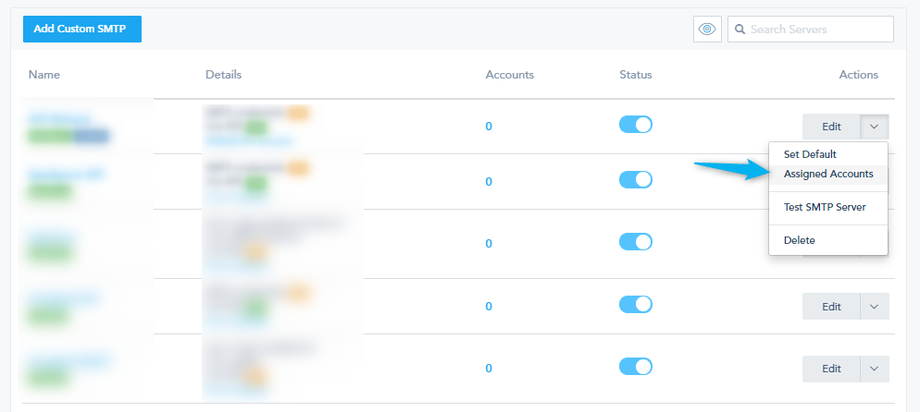Click Delete in the dropdown menu
920x412 pixels.
tap(799, 240)
